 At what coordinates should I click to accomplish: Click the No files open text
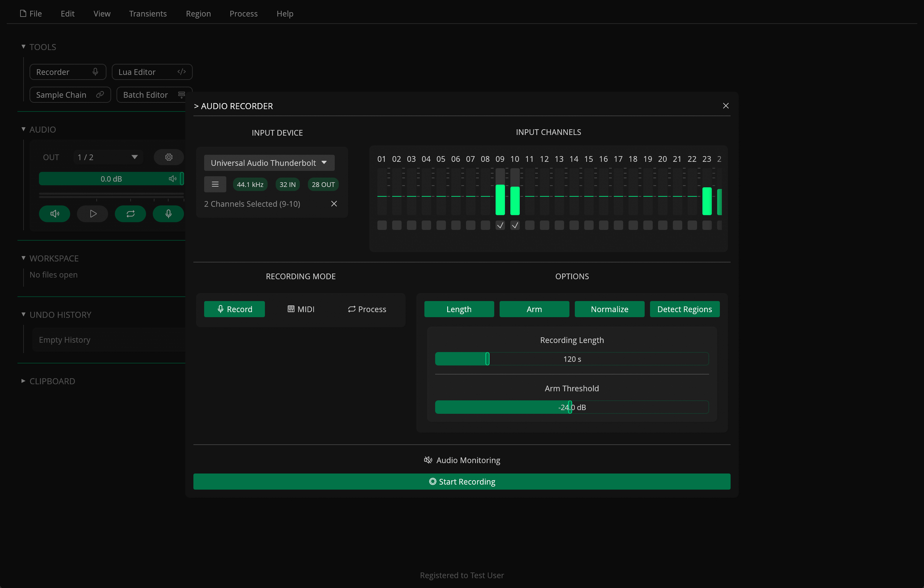53,275
